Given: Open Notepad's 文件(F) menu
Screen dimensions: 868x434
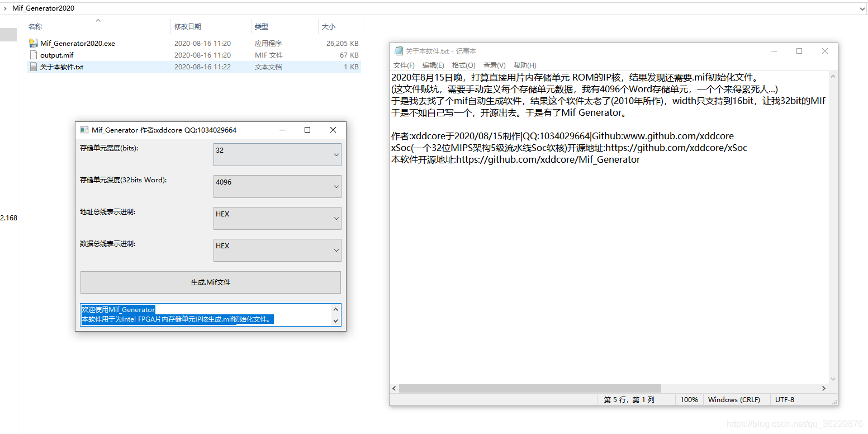Looking at the screenshot, I should click(404, 65).
